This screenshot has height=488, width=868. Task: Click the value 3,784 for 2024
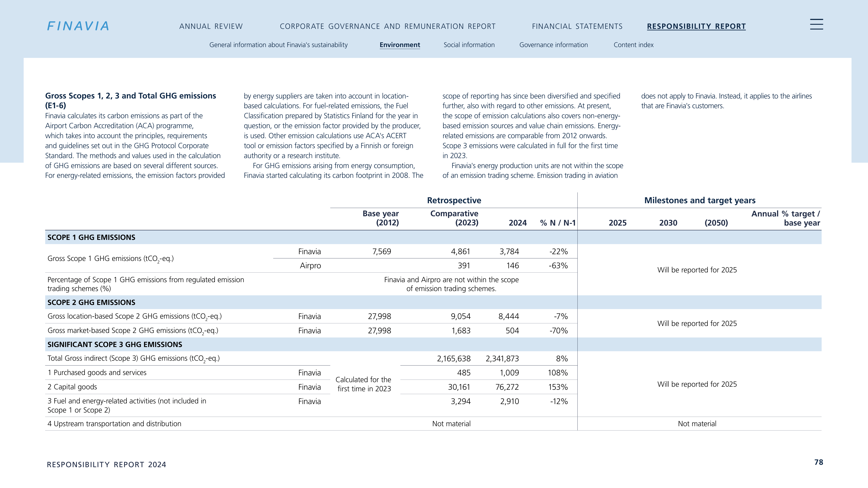[509, 251]
